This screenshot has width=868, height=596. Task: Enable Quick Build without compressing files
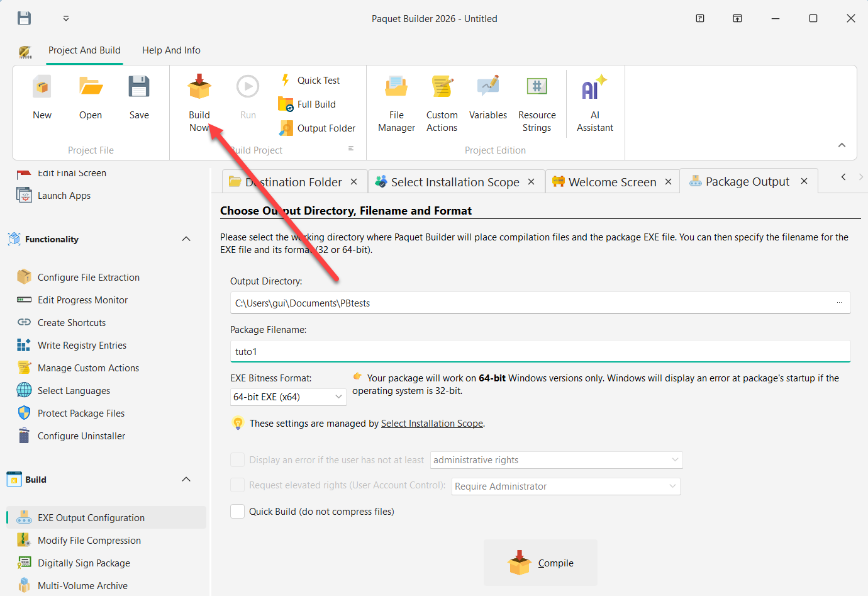pos(237,511)
